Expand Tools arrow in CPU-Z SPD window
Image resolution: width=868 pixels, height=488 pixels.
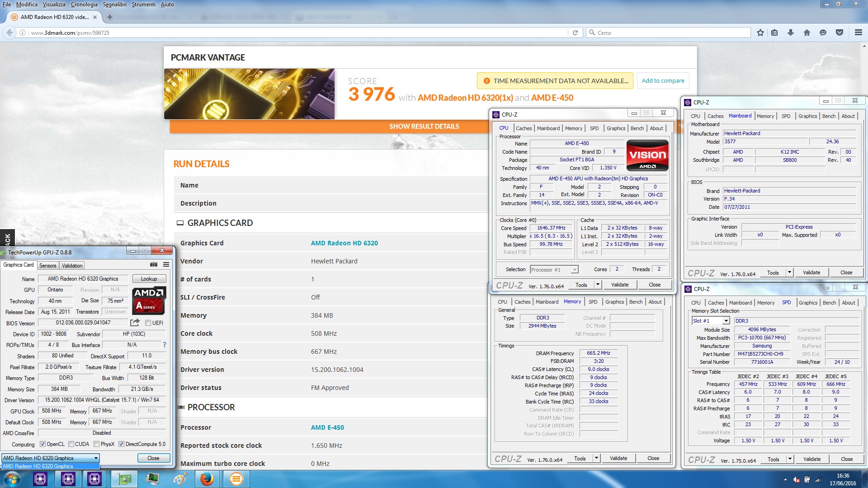click(x=790, y=459)
